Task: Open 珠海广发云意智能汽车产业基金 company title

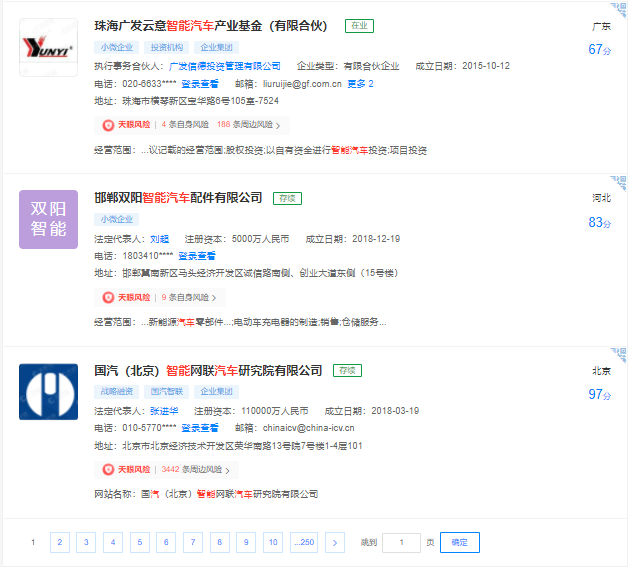Action: pos(211,26)
